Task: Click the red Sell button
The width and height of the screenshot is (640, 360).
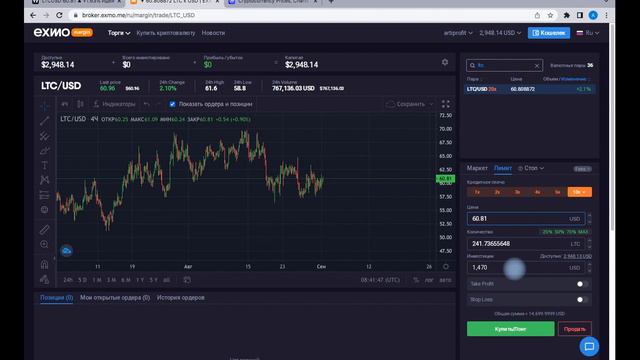Action: (575, 329)
